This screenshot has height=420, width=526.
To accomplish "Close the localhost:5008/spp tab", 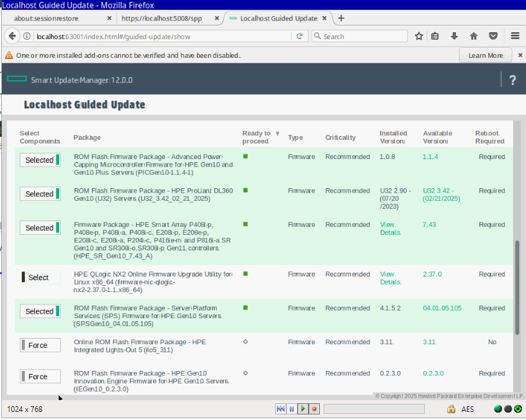I will (x=217, y=19).
